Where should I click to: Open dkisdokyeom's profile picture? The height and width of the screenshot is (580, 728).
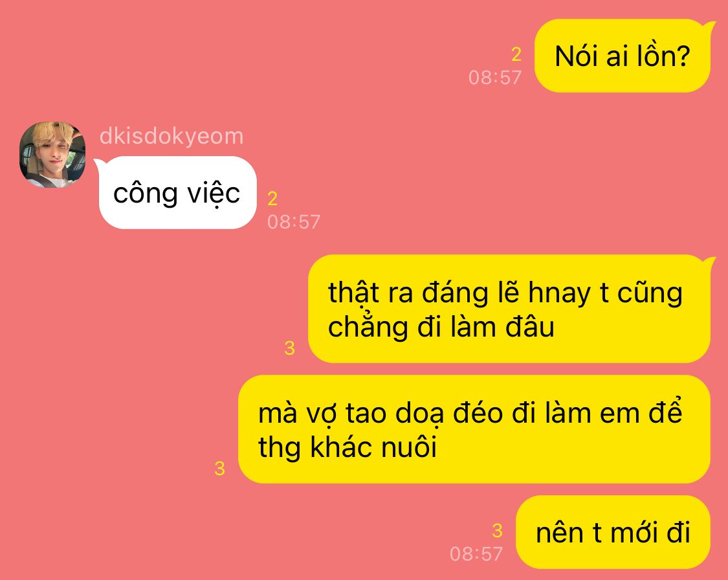click(52, 155)
